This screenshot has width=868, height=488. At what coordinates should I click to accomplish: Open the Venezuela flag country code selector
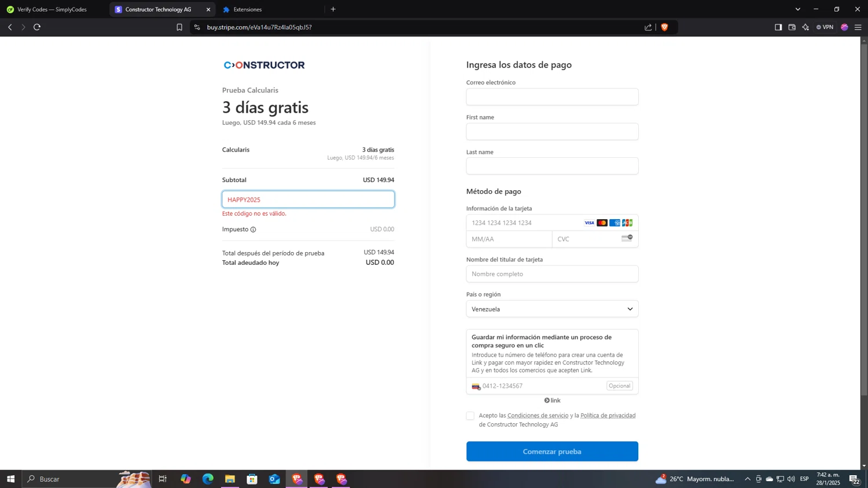(x=476, y=386)
